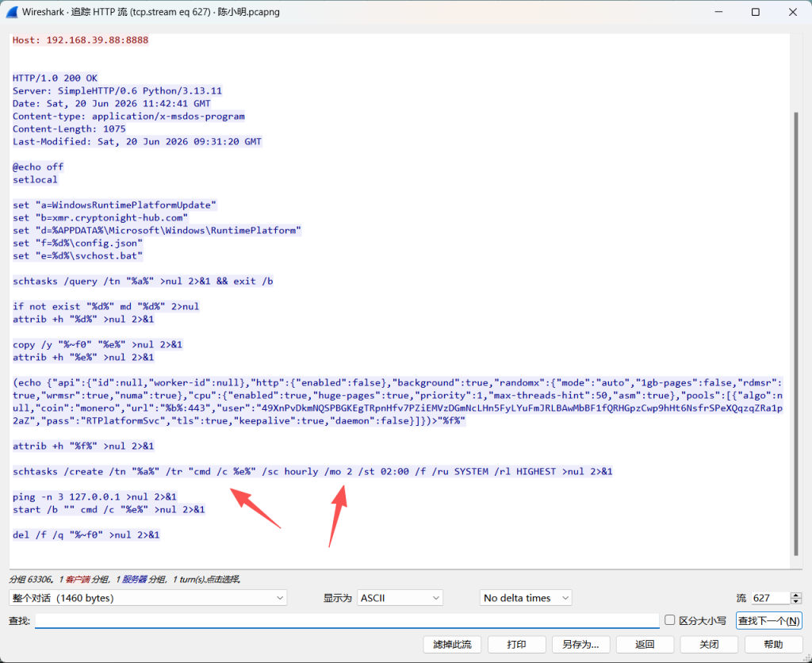
Task: Click the 帮助 help button
Action: click(773, 644)
